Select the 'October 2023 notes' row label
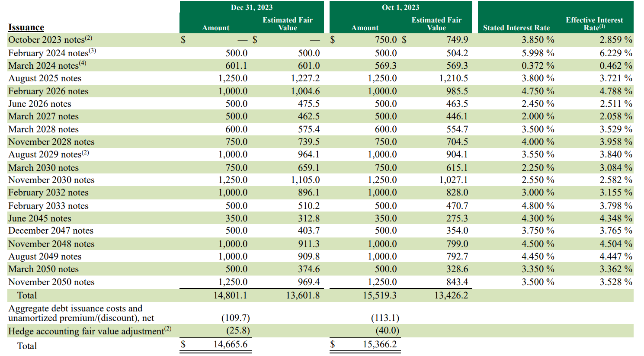Screen dimensions: 644x356 pyautogui.click(x=50, y=39)
